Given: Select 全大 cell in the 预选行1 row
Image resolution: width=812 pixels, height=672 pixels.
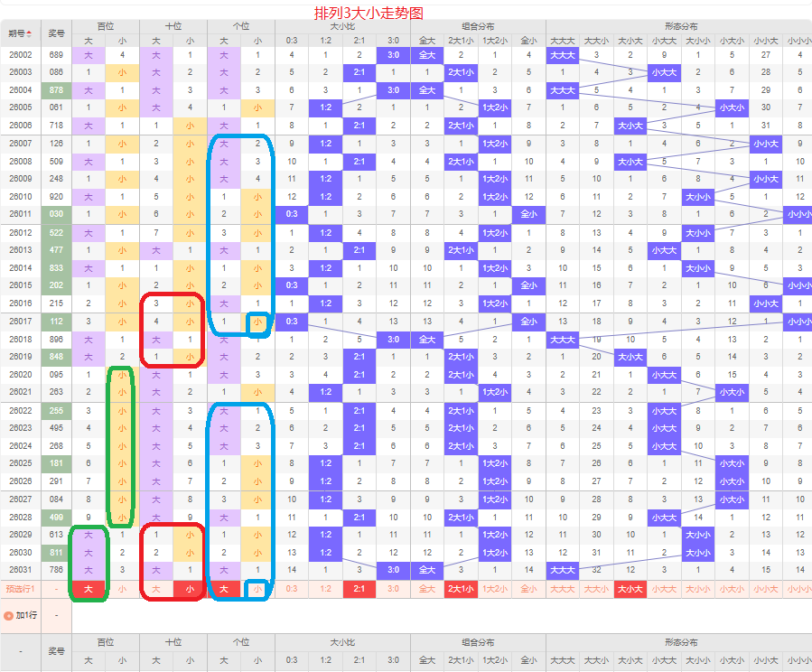Looking at the screenshot, I should click(x=427, y=589).
